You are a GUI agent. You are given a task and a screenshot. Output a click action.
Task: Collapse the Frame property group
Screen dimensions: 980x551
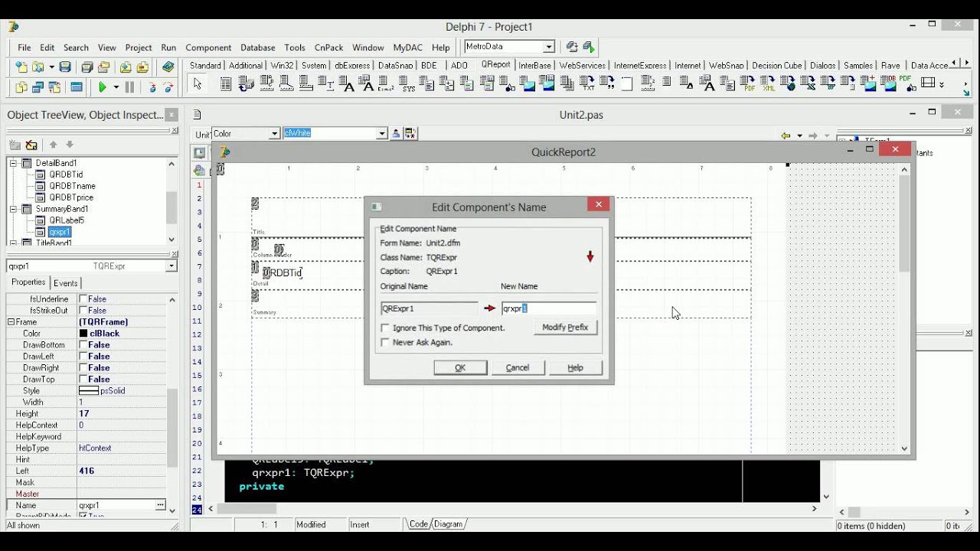click(x=11, y=322)
